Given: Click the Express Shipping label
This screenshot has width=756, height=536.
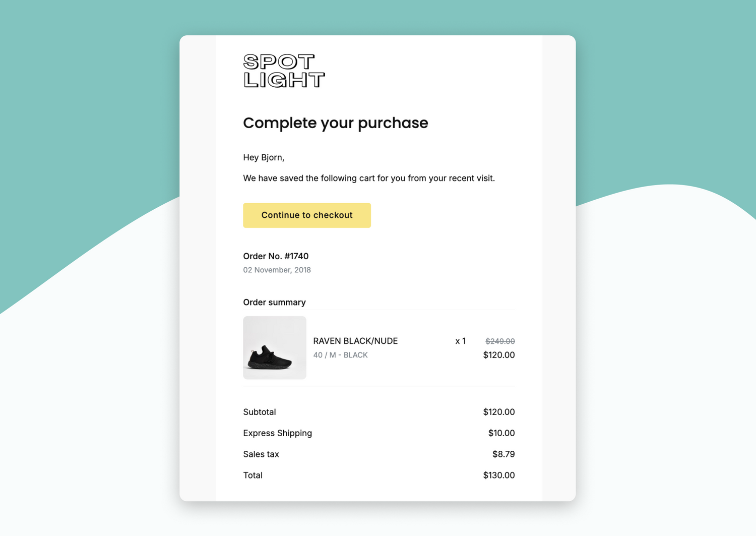Looking at the screenshot, I should click(278, 433).
